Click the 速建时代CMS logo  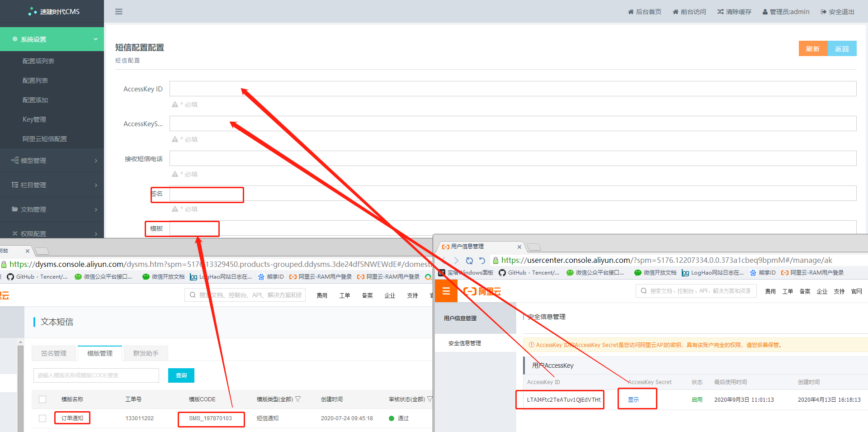(x=54, y=12)
